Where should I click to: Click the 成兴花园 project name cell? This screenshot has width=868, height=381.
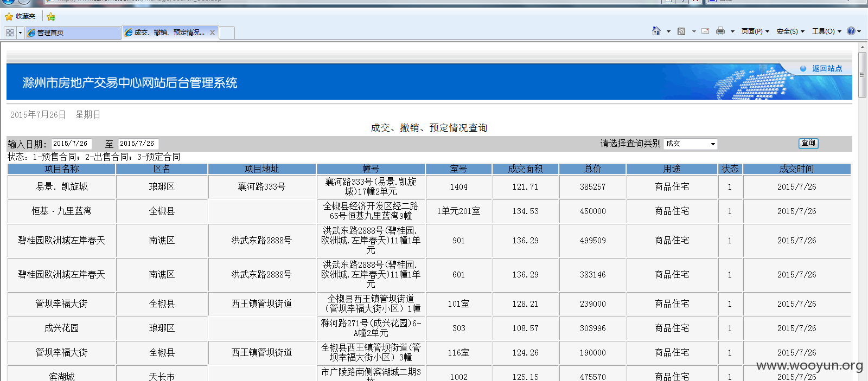click(61, 328)
